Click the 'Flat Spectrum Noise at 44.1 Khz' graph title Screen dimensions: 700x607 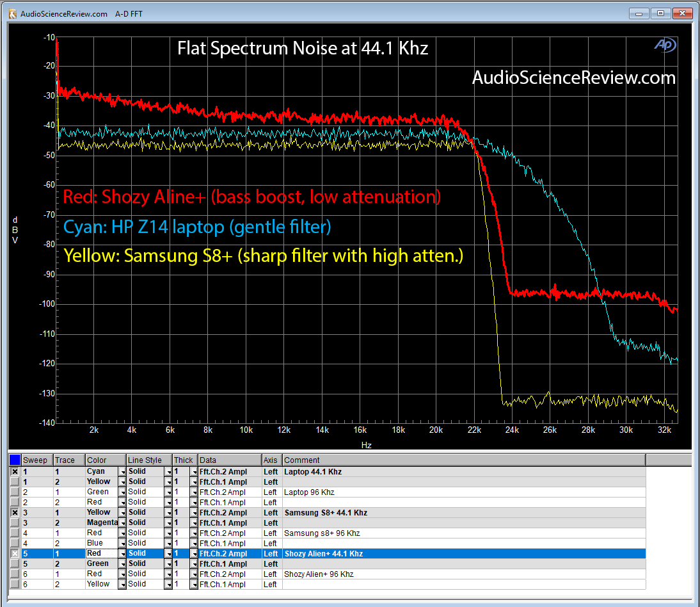click(x=303, y=48)
